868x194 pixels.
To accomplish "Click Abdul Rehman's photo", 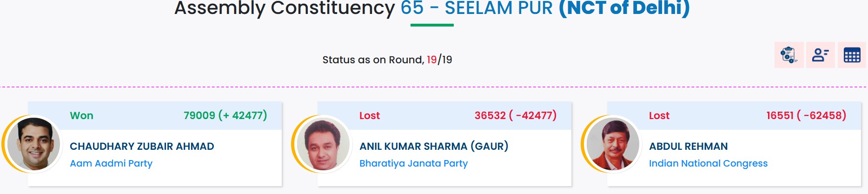I will (613, 144).
